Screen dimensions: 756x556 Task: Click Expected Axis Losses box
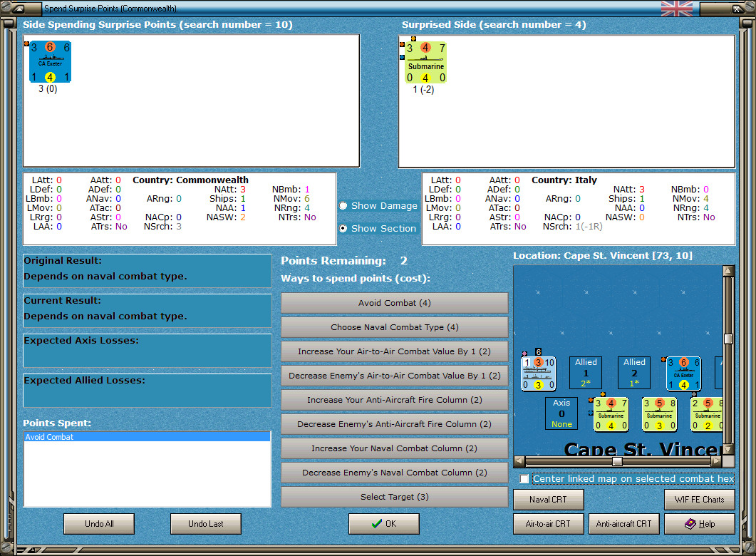147,351
